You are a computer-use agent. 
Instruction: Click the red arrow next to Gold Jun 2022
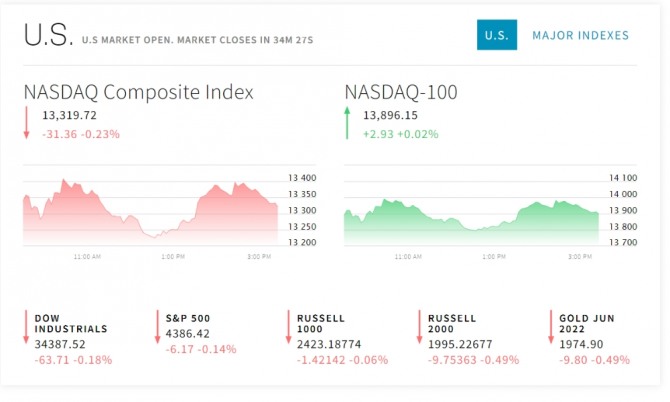pyautogui.click(x=551, y=327)
